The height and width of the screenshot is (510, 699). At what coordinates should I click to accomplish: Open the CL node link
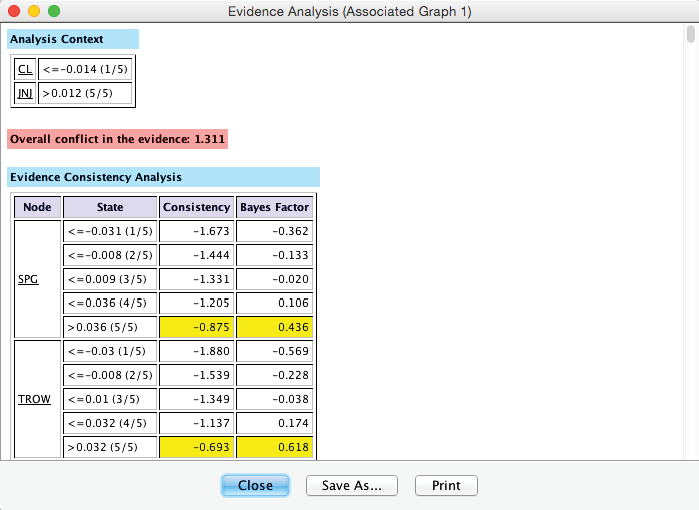(25, 69)
